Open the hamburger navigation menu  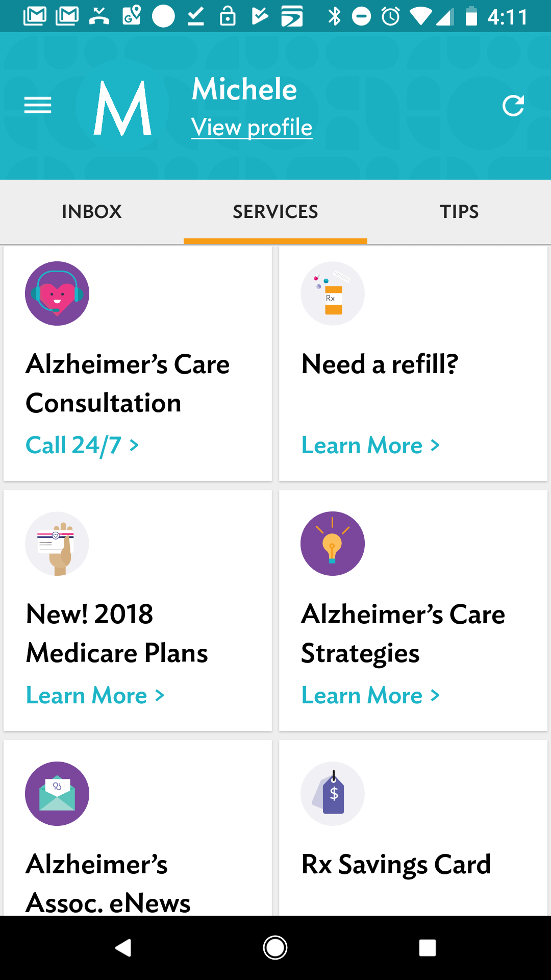pos(38,106)
